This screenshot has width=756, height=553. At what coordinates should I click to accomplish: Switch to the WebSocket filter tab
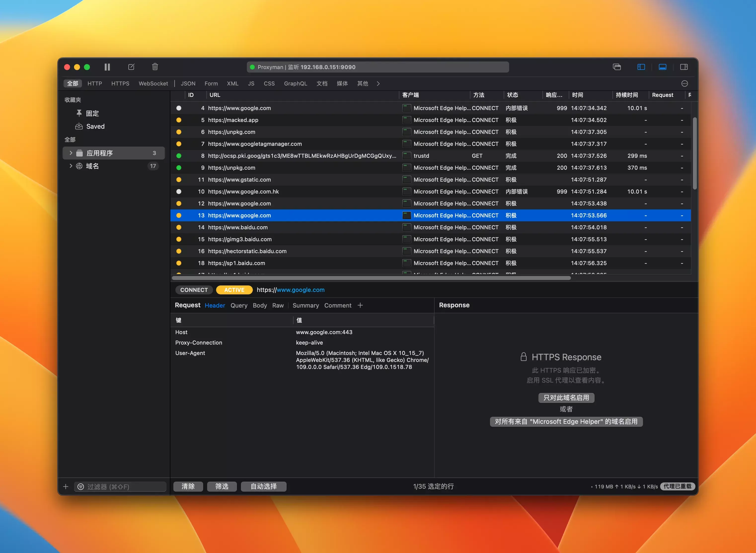[153, 84]
